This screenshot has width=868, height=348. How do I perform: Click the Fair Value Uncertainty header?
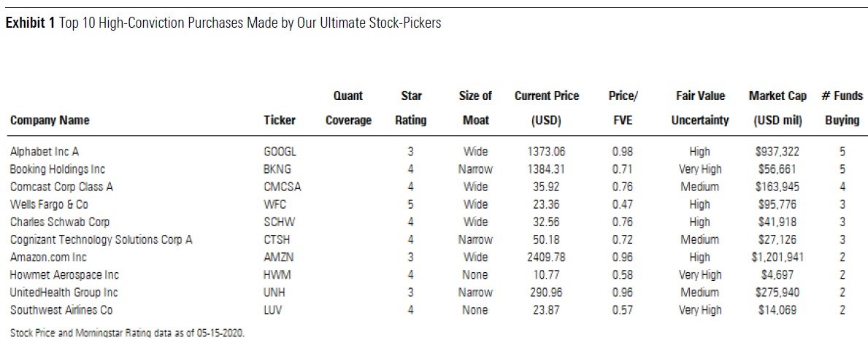700,108
